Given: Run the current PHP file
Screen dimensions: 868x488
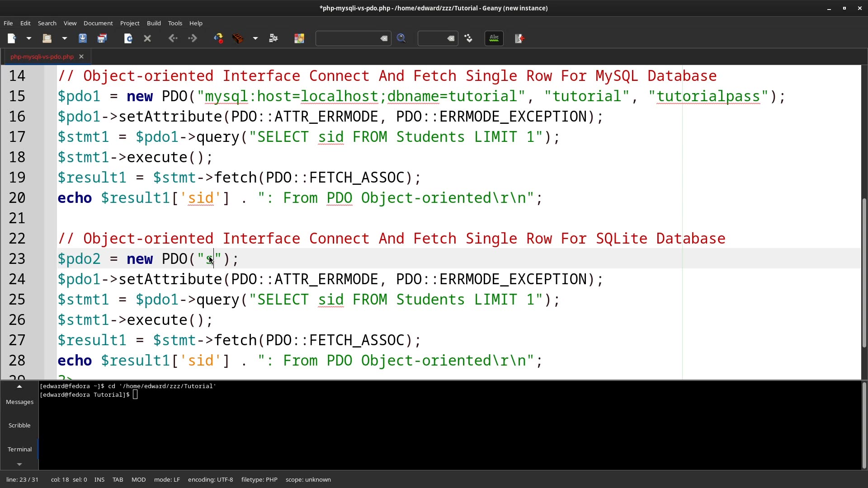Looking at the screenshot, I should [273, 38].
